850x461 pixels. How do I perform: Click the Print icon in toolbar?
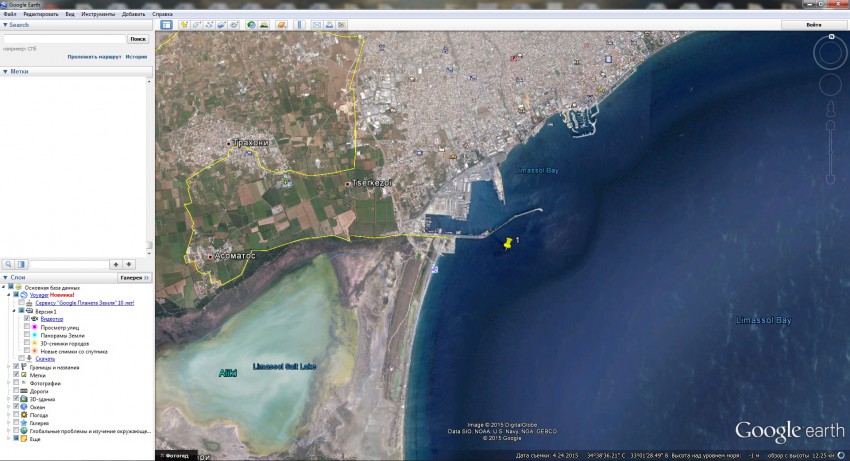click(x=330, y=24)
